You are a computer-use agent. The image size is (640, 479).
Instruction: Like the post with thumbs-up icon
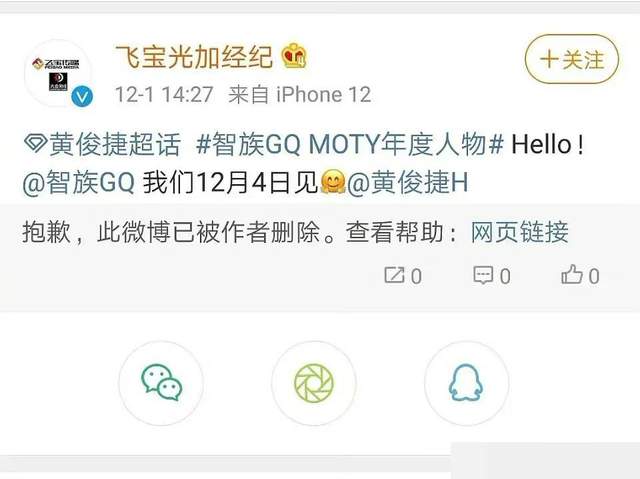(571, 274)
